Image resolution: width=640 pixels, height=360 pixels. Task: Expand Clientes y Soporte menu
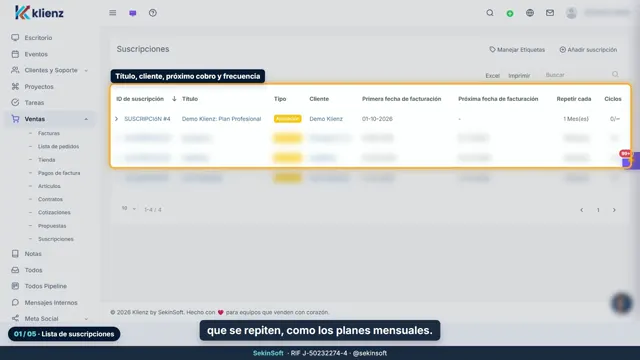(50, 70)
